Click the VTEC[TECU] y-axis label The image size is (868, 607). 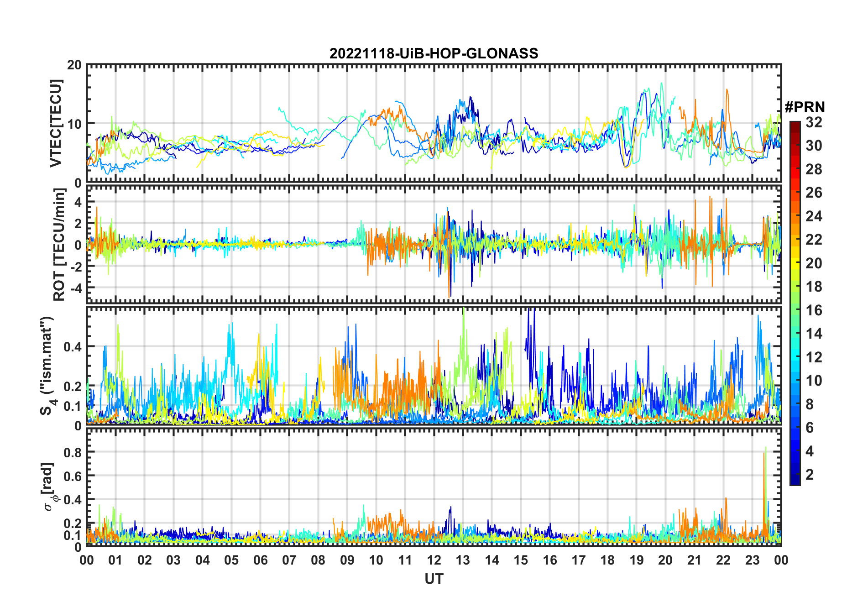click(55, 124)
